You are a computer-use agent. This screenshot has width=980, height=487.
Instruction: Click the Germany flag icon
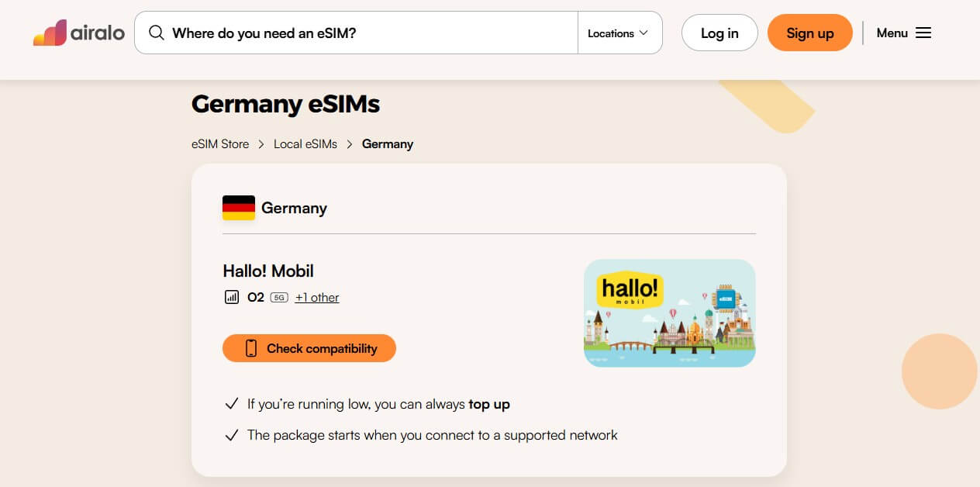point(239,208)
